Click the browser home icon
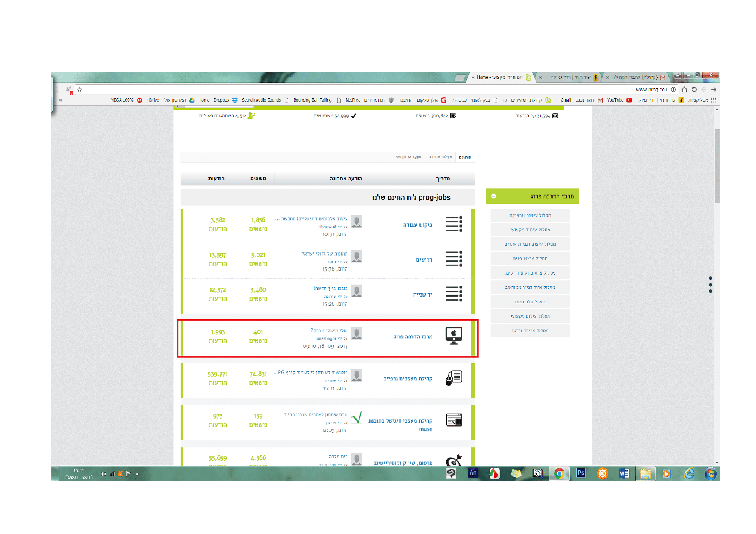Screen dimensions: 756x534 tap(684, 90)
